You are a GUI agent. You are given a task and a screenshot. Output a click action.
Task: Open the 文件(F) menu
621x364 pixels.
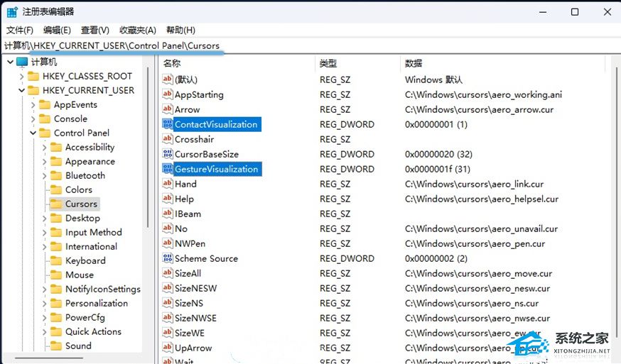pos(19,30)
